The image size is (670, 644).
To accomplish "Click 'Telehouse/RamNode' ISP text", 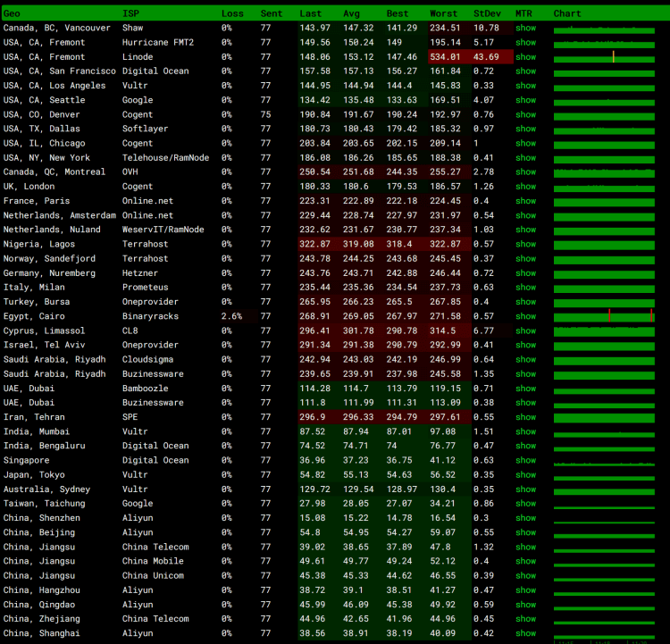I will (x=166, y=158).
